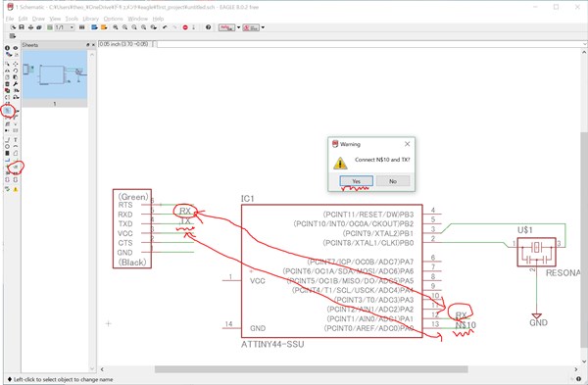588x385 pixels.
Task: Select the Show (eye) tool
Action: (x=16, y=48)
